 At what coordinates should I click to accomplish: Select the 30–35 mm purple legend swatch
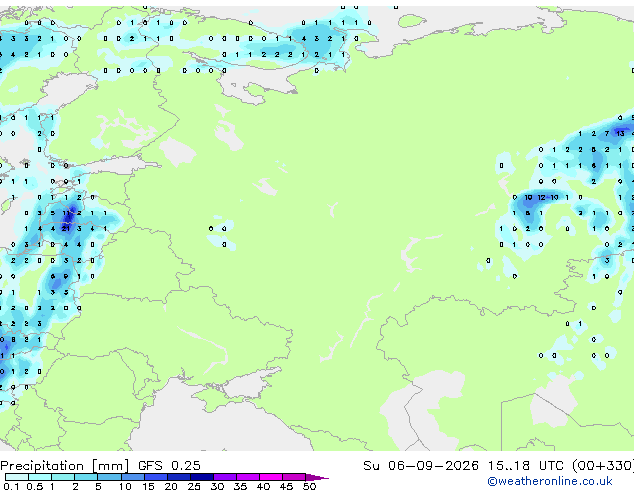tap(224, 477)
